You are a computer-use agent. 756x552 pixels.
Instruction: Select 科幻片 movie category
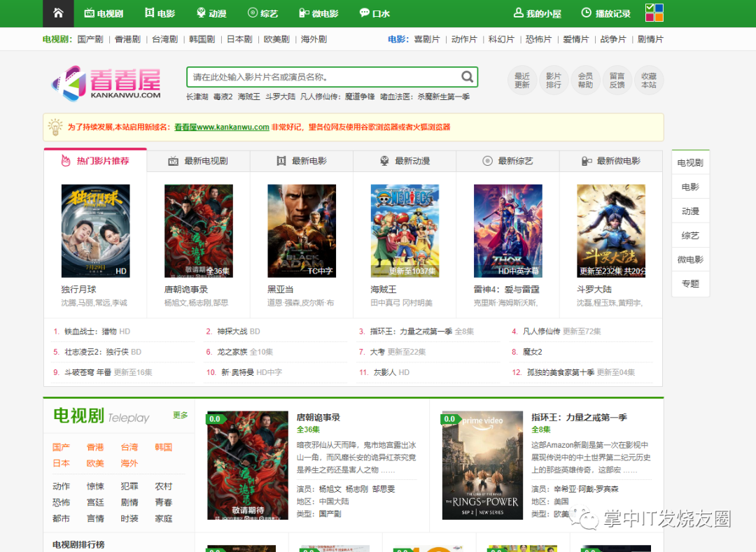pos(501,39)
